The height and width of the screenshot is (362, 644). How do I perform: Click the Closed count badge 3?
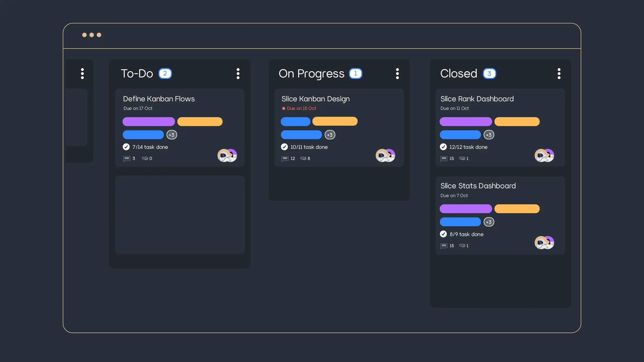coord(489,73)
